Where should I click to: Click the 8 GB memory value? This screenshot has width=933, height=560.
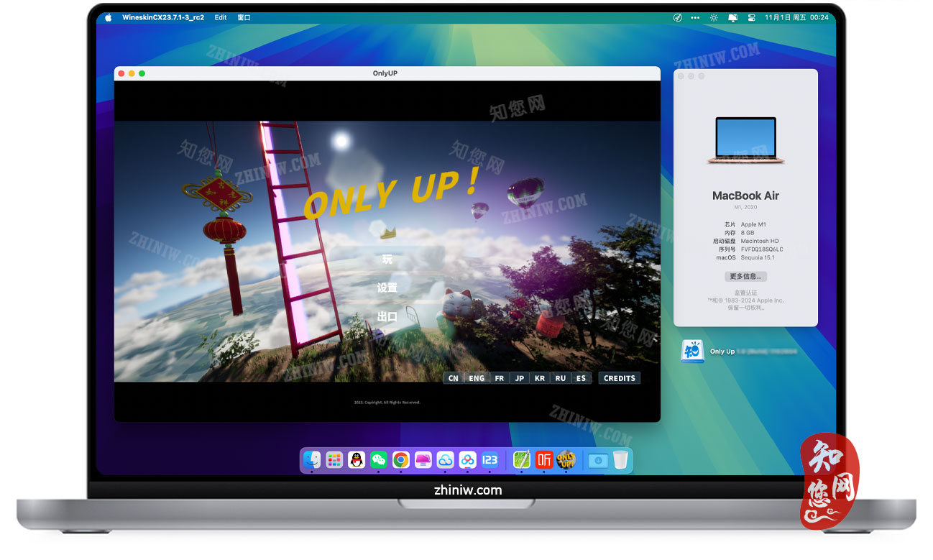748,233
